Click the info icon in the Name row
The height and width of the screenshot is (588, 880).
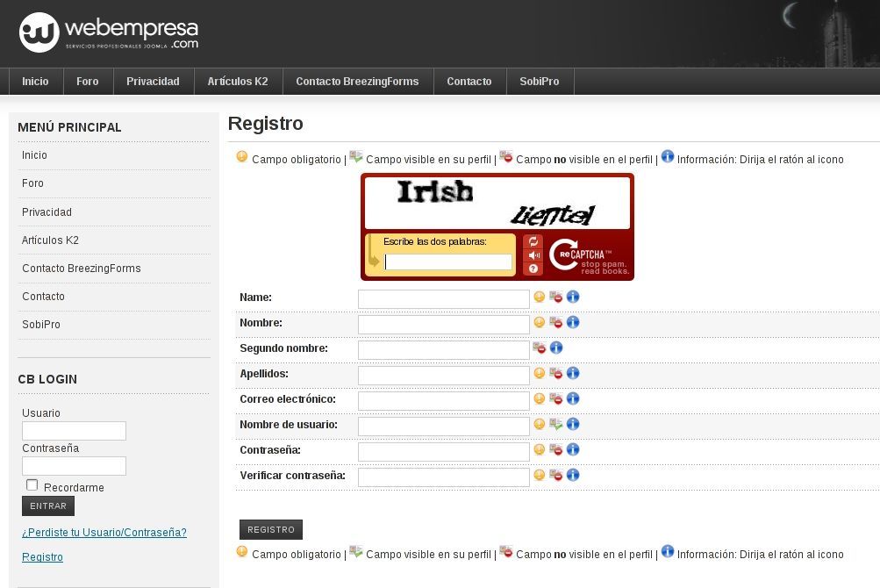[x=572, y=297]
